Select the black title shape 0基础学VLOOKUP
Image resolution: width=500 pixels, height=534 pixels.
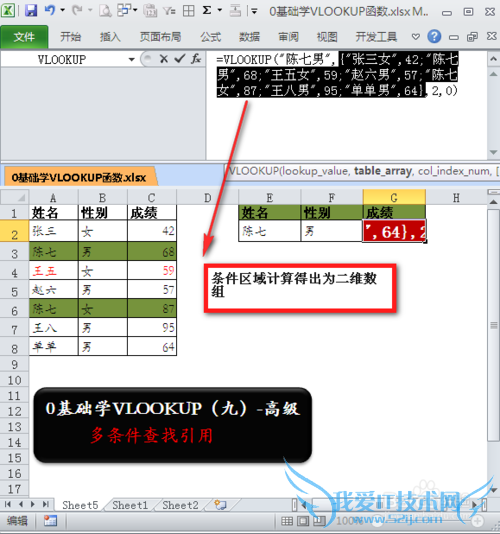pyautogui.click(x=172, y=425)
